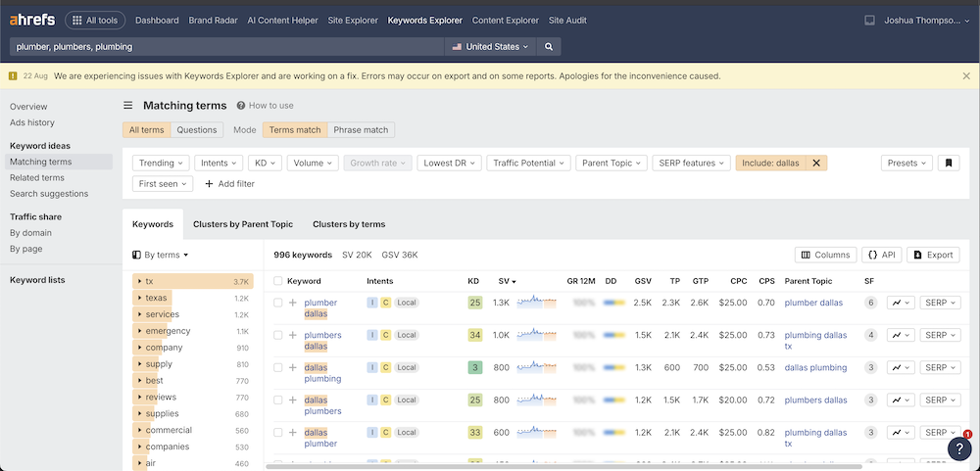The height and width of the screenshot is (471, 980).
Task: Select Terms match mode
Action: [295, 130]
